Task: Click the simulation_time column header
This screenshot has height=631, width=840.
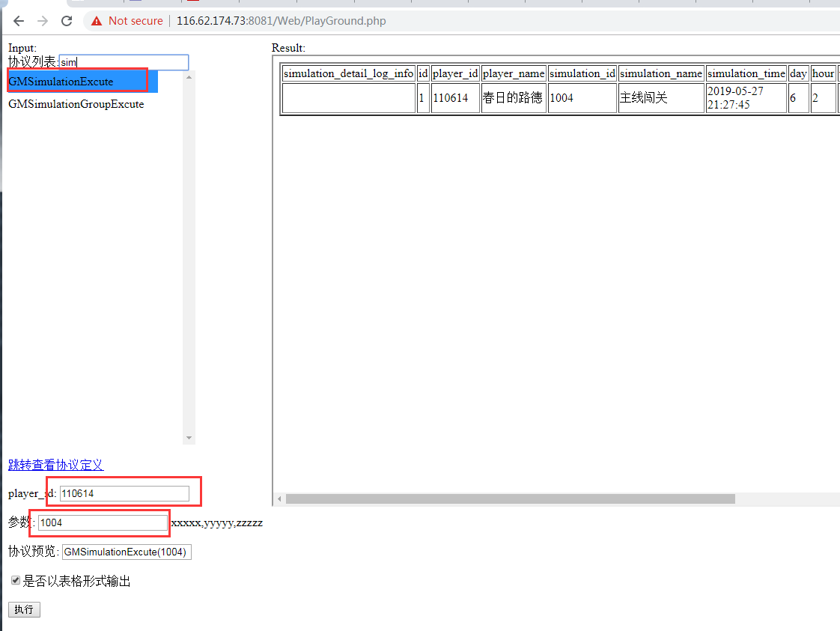Action: [x=746, y=73]
